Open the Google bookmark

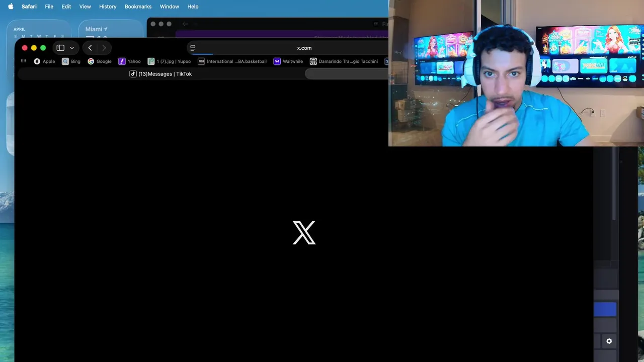coord(100,61)
